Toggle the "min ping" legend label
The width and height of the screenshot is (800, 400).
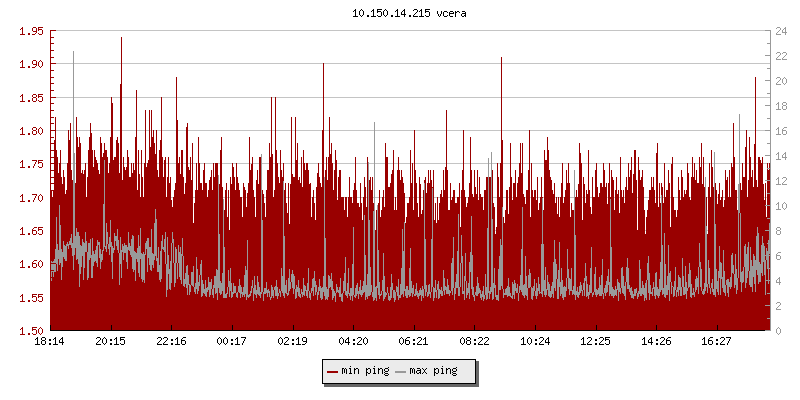pyautogui.click(x=365, y=371)
